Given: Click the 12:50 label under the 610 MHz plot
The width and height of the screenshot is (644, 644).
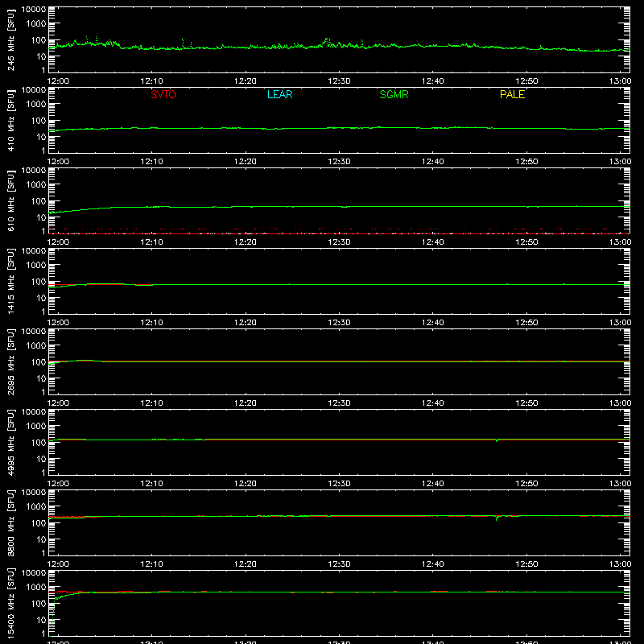Looking at the screenshot, I should [x=526, y=242].
